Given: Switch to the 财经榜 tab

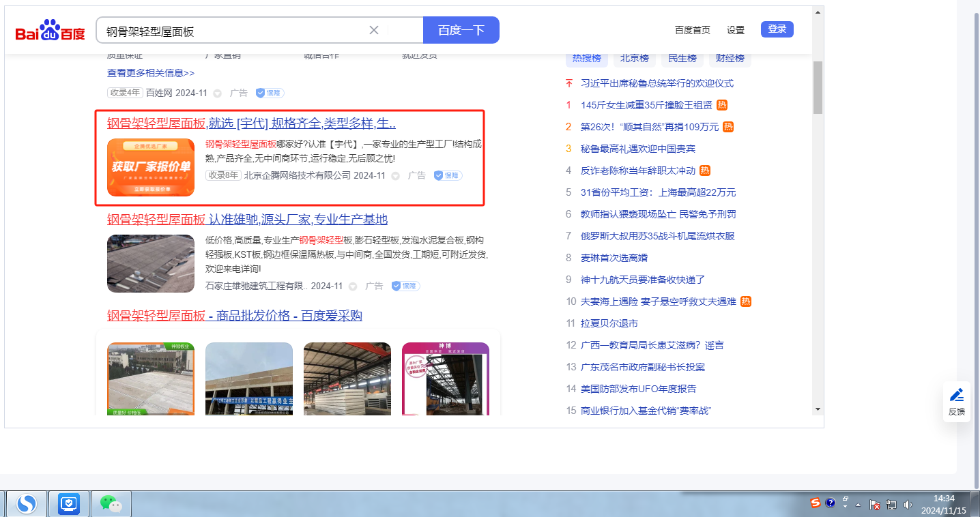Looking at the screenshot, I should click(730, 59).
